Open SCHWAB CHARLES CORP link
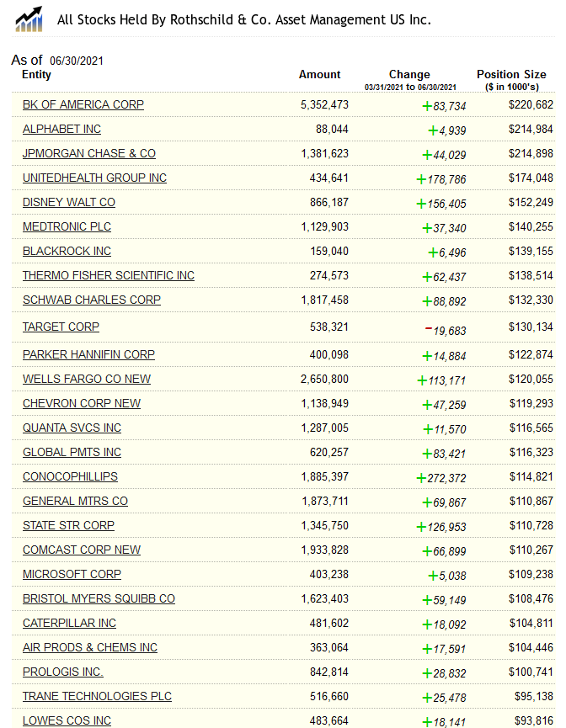This screenshot has width=566, height=728. 92,300
